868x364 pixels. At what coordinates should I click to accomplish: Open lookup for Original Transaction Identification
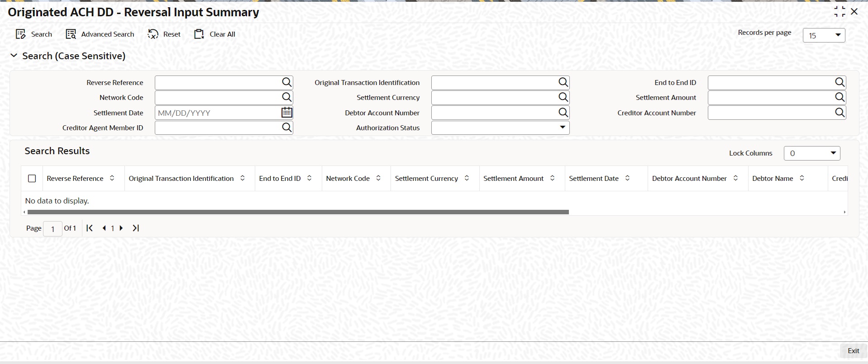pos(563,82)
